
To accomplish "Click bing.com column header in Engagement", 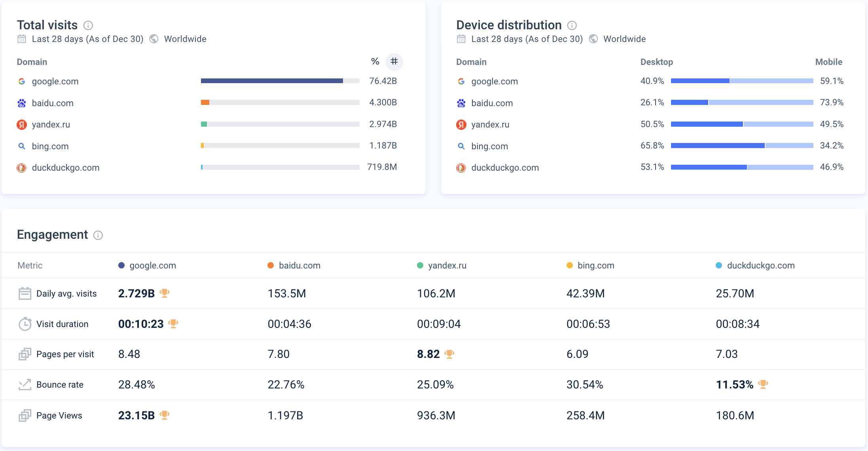I will pyautogui.click(x=591, y=265).
